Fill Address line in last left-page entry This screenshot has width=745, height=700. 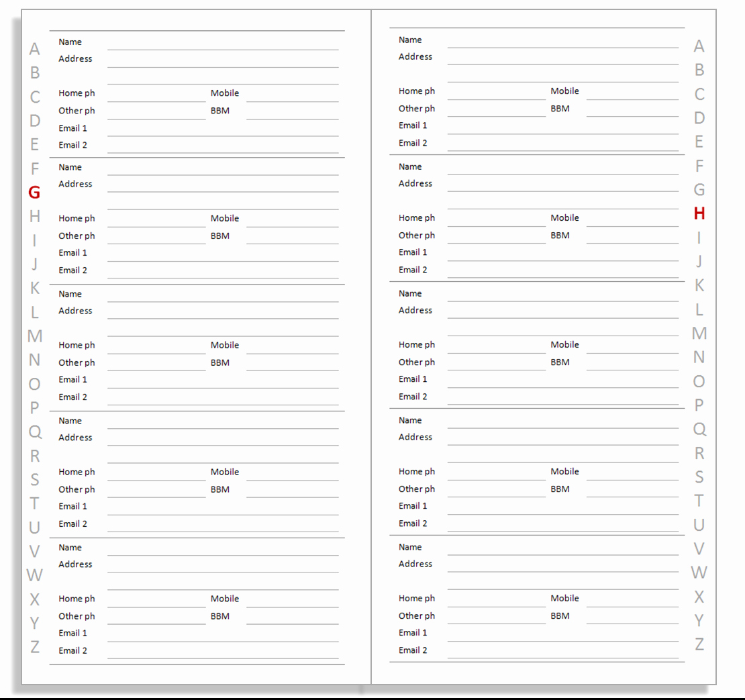[x=223, y=566]
